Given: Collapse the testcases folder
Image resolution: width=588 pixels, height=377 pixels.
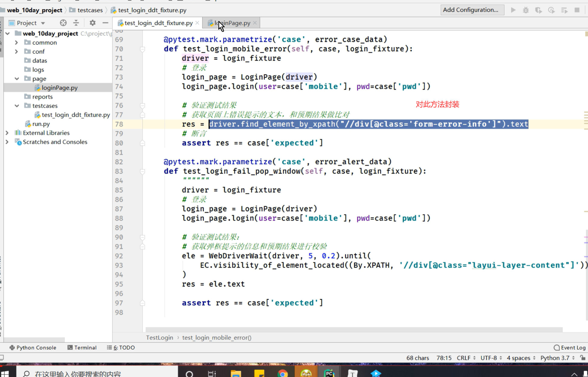Looking at the screenshot, I should coord(17,106).
